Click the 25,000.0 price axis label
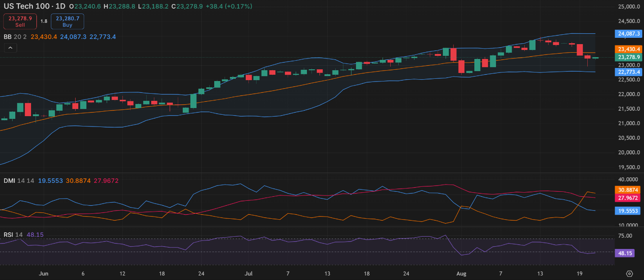 630,7
